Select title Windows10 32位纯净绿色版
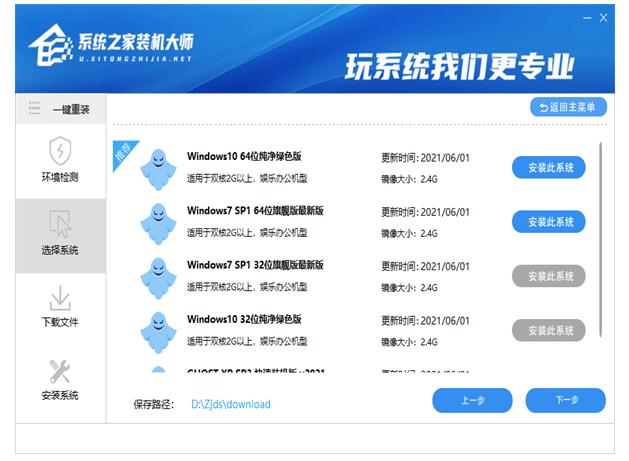The image size is (629, 461). pos(244,319)
